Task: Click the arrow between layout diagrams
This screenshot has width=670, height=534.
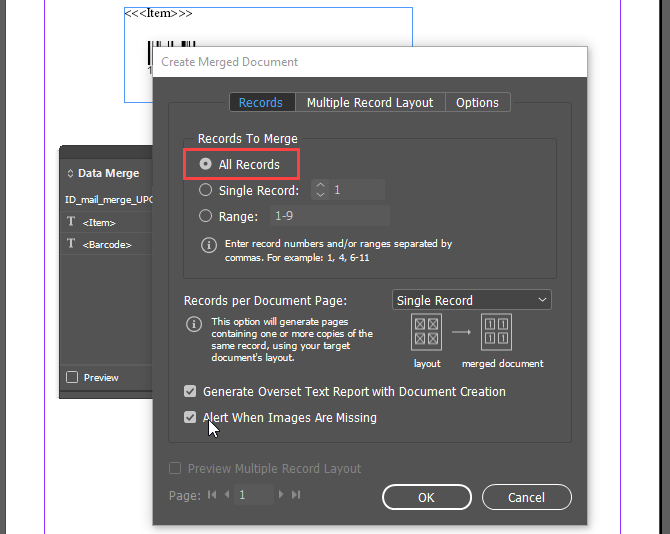Action: pos(461,332)
